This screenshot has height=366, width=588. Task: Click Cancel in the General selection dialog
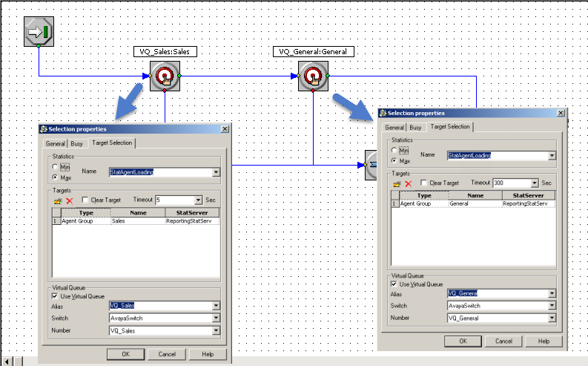point(503,342)
